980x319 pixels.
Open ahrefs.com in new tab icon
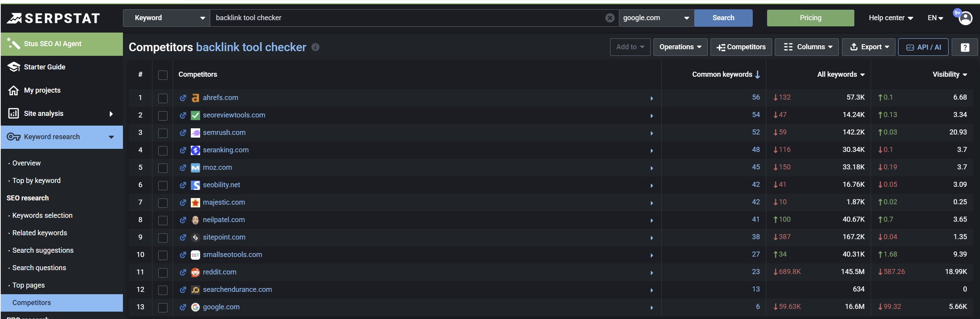click(x=183, y=98)
